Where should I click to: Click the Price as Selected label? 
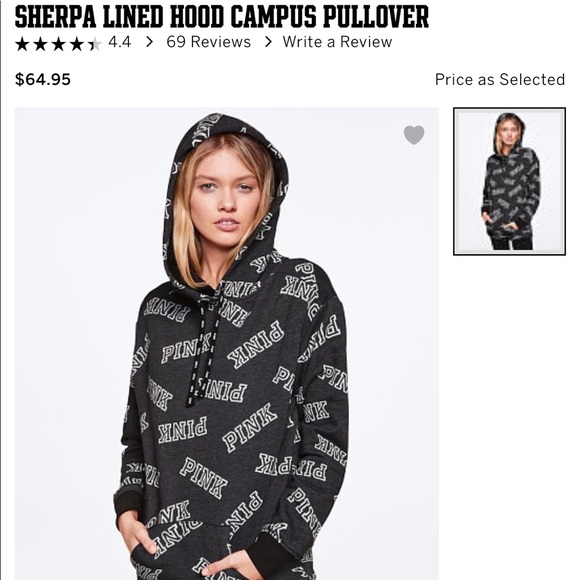point(500,80)
